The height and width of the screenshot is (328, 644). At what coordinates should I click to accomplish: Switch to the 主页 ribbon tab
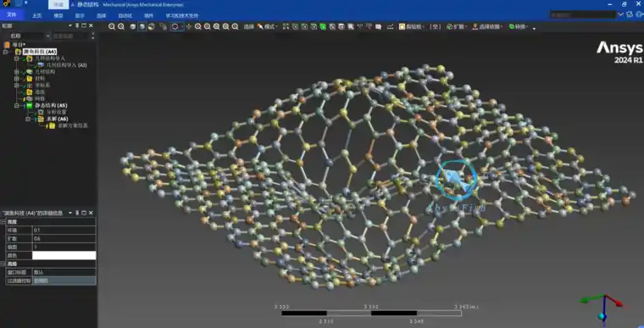[x=37, y=15]
